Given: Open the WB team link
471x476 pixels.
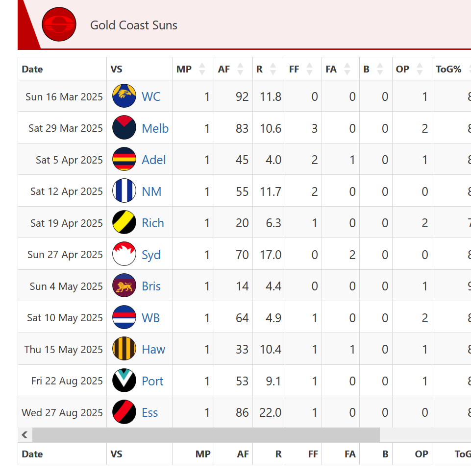Looking at the screenshot, I should point(151,318).
